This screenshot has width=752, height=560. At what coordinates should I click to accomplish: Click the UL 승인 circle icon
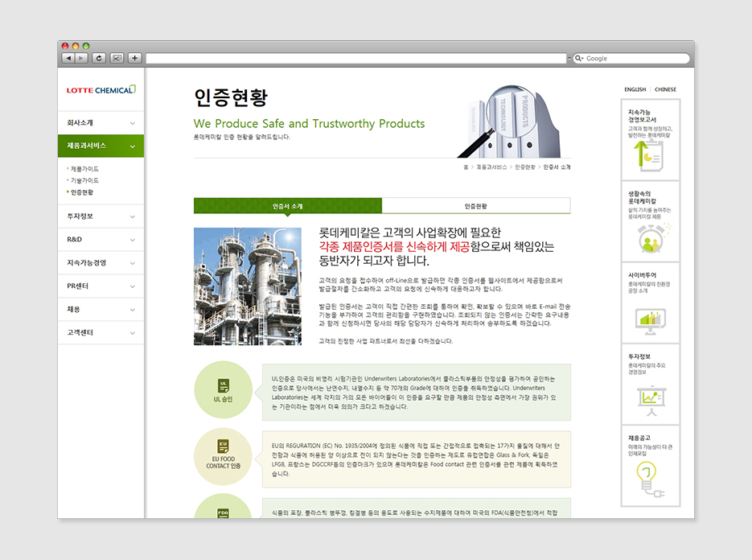click(223, 389)
